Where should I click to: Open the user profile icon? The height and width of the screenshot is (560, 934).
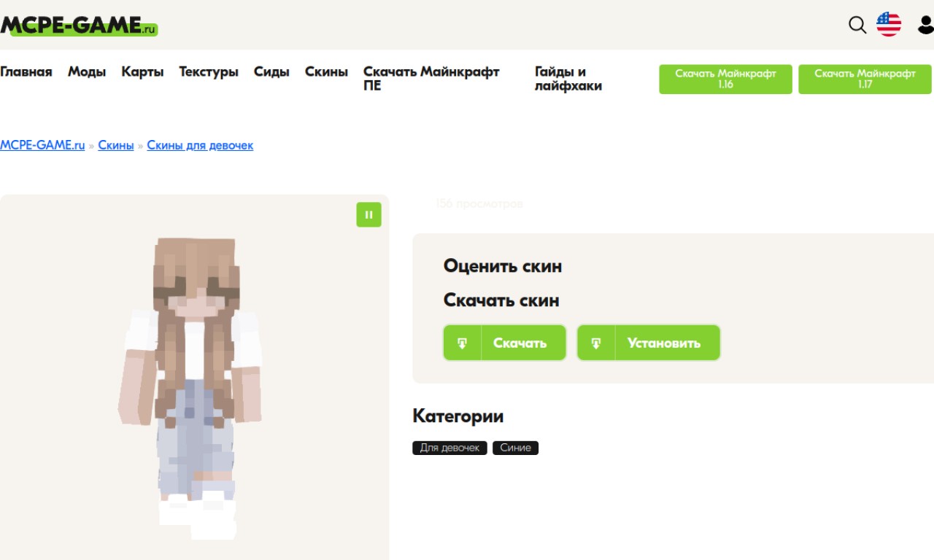926,25
